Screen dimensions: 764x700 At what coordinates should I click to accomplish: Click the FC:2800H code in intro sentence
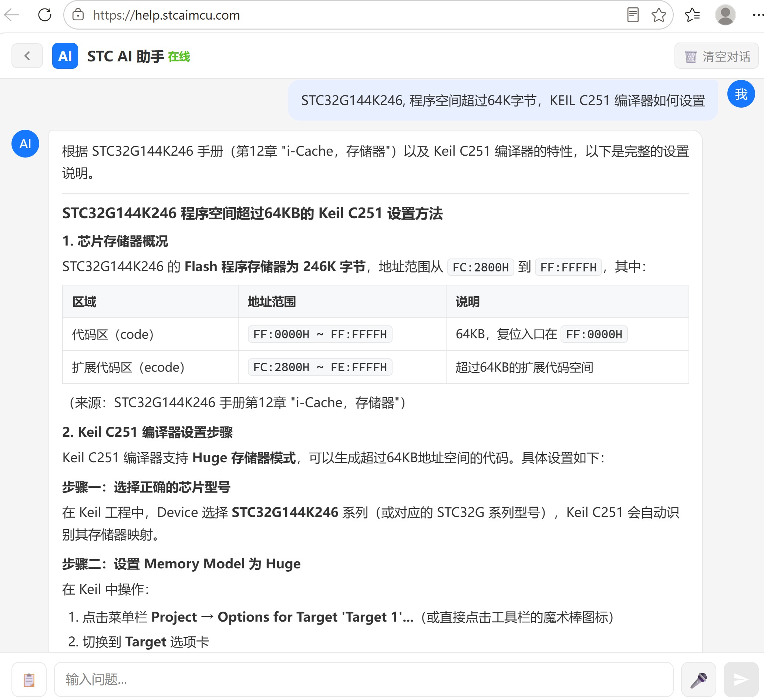pos(480,267)
